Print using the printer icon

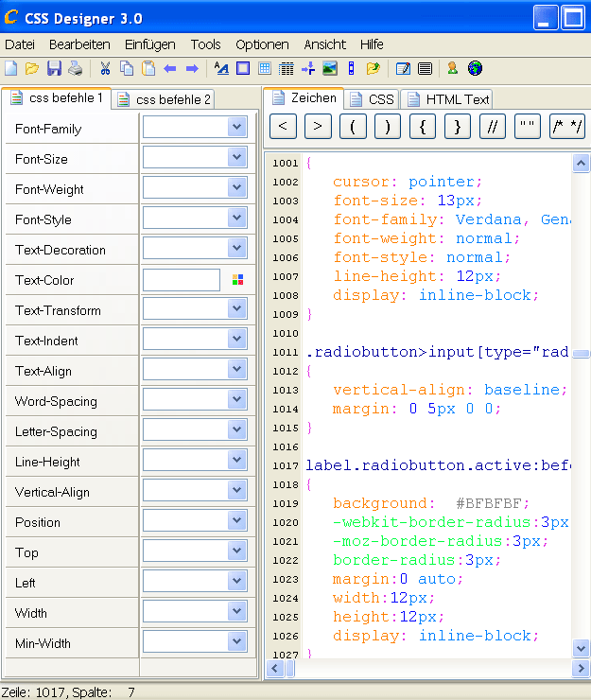tap(76, 68)
